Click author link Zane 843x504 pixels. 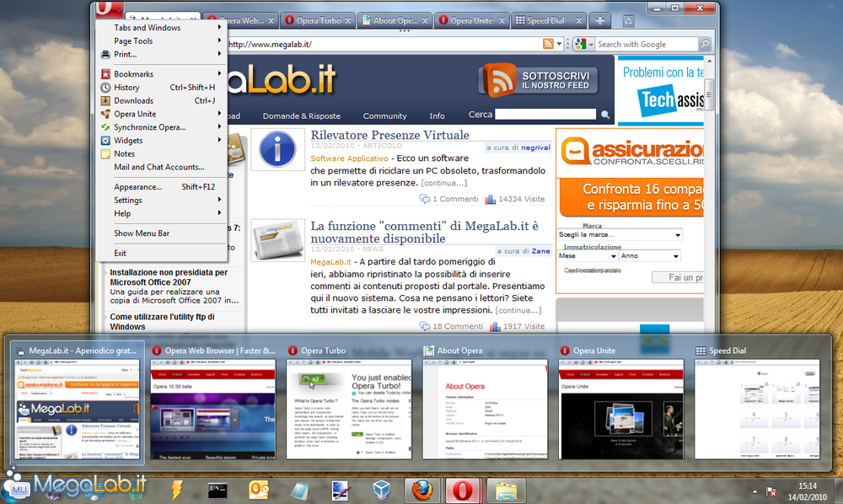tap(541, 251)
